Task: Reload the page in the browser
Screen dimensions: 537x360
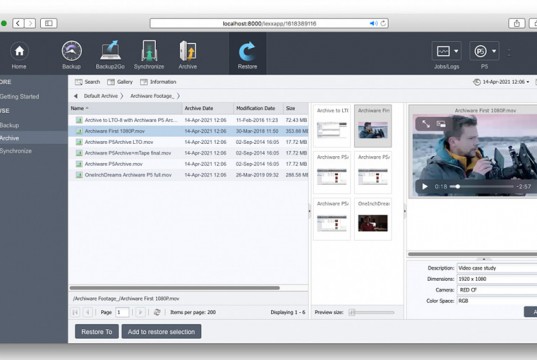Action: tap(383, 23)
